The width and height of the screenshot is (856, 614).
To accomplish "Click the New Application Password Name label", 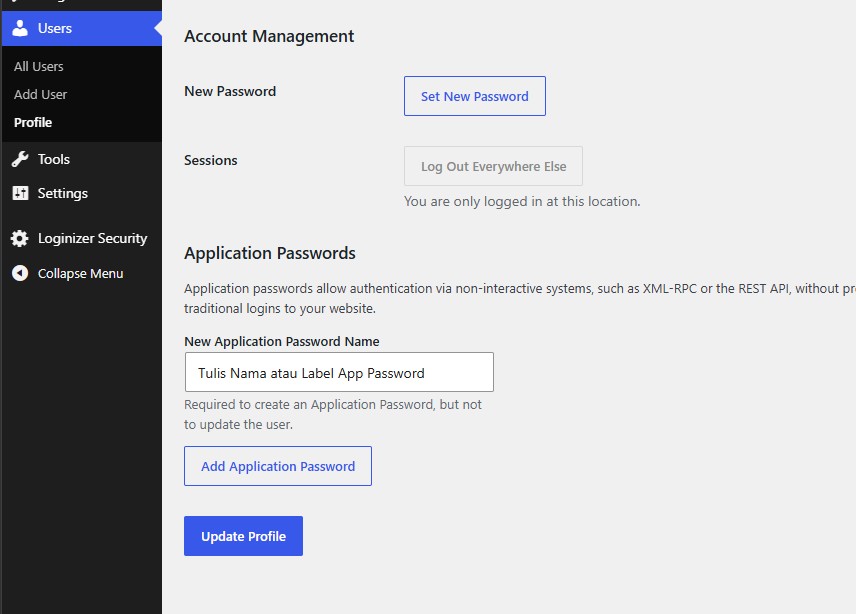I will [x=282, y=342].
